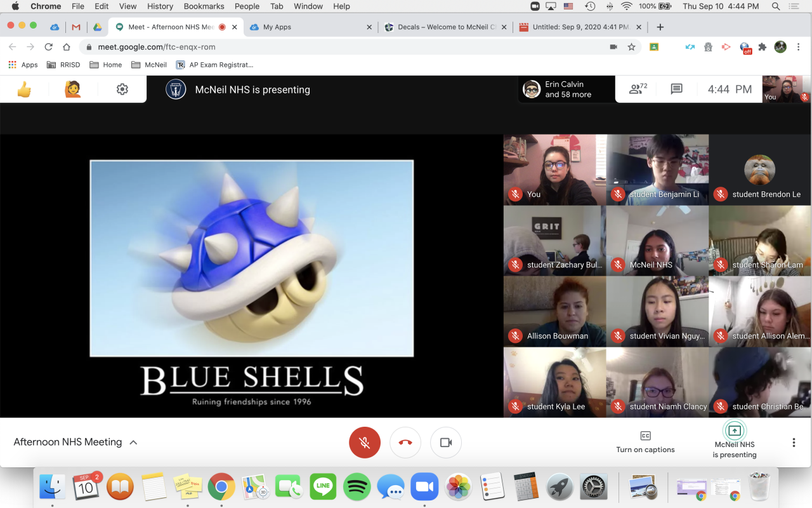Turn on captions
This screenshot has width=812, height=508.
[645, 442]
